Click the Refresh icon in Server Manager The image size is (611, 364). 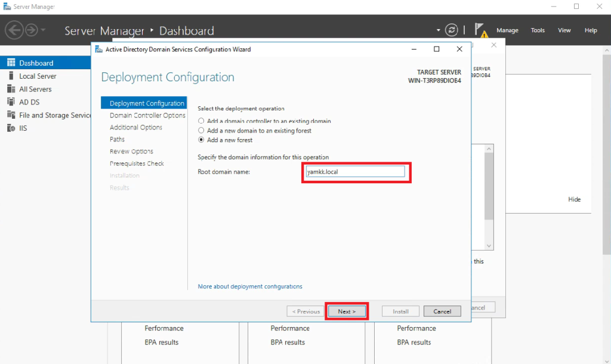coord(452,29)
